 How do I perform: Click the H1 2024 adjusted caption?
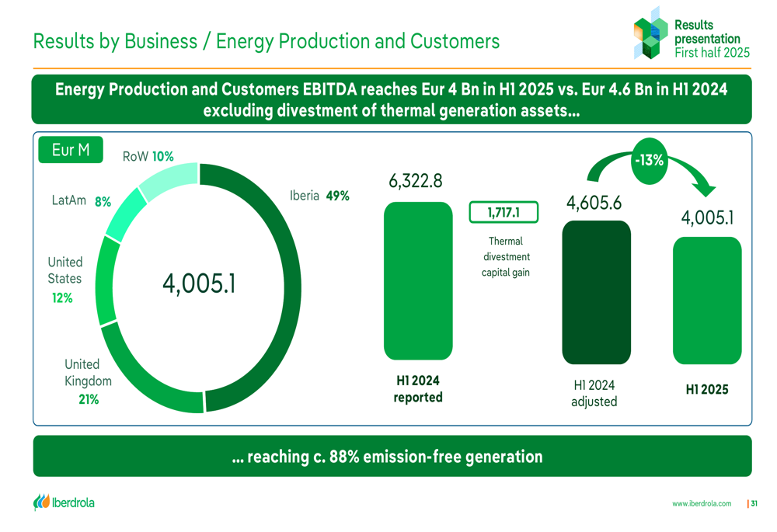(x=594, y=393)
